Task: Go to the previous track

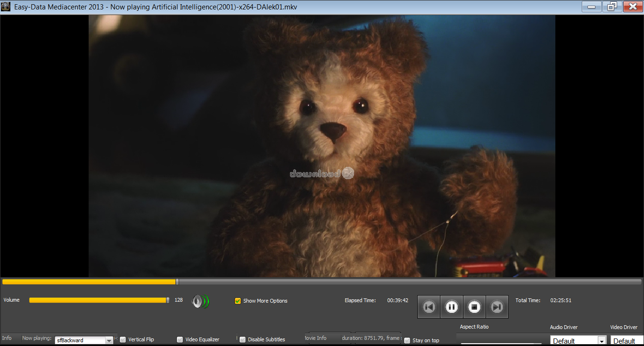Action: [x=429, y=307]
